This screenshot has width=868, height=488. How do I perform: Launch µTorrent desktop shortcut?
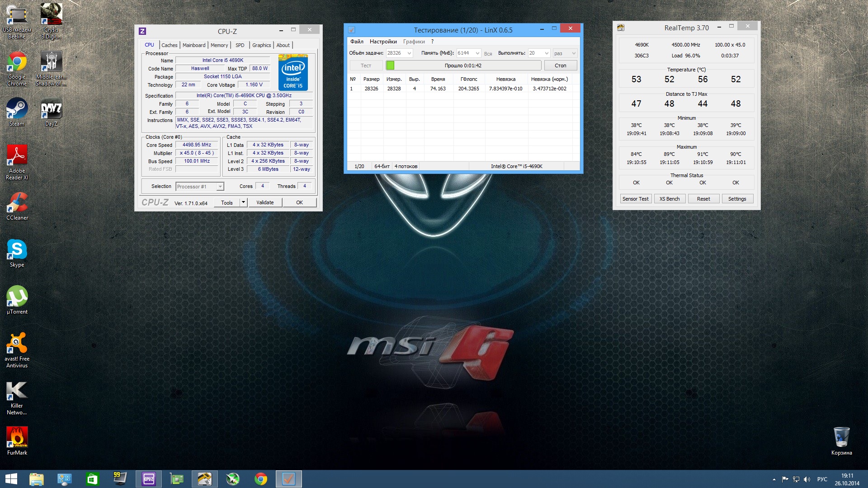click(17, 300)
